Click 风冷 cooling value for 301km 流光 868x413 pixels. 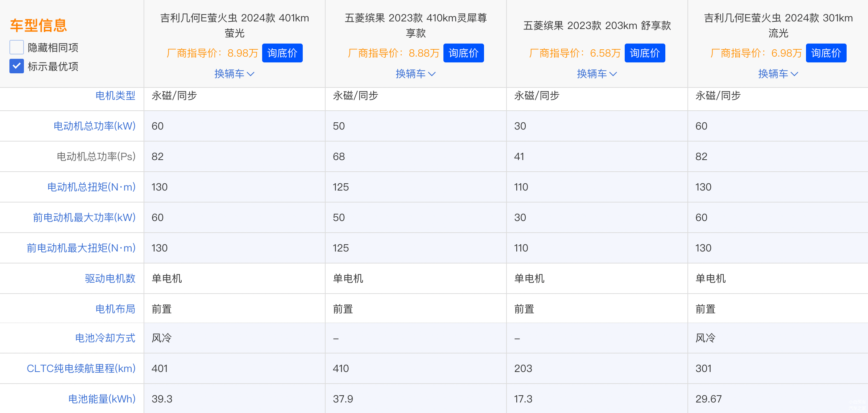[x=706, y=338]
